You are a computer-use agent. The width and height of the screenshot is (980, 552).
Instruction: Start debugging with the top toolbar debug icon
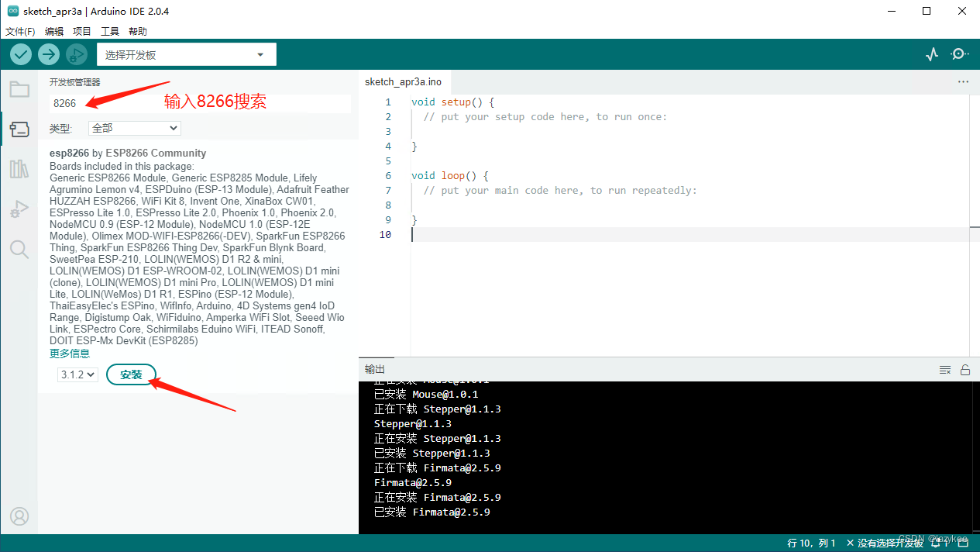tap(76, 54)
